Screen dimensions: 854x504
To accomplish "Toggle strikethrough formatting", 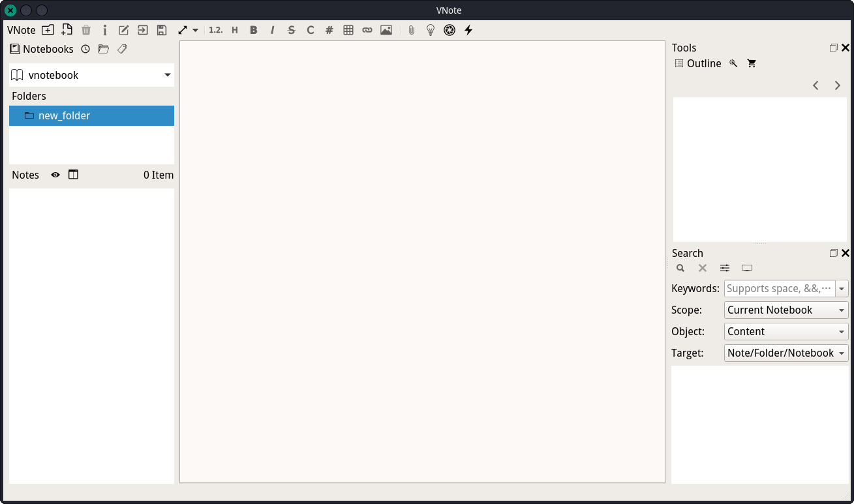I will [x=292, y=30].
